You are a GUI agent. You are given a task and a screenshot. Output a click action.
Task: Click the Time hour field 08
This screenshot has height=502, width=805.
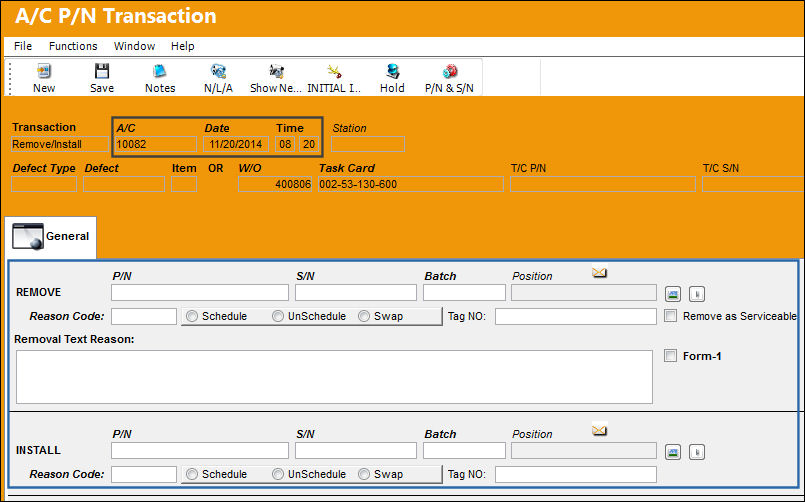coord(285,144)
